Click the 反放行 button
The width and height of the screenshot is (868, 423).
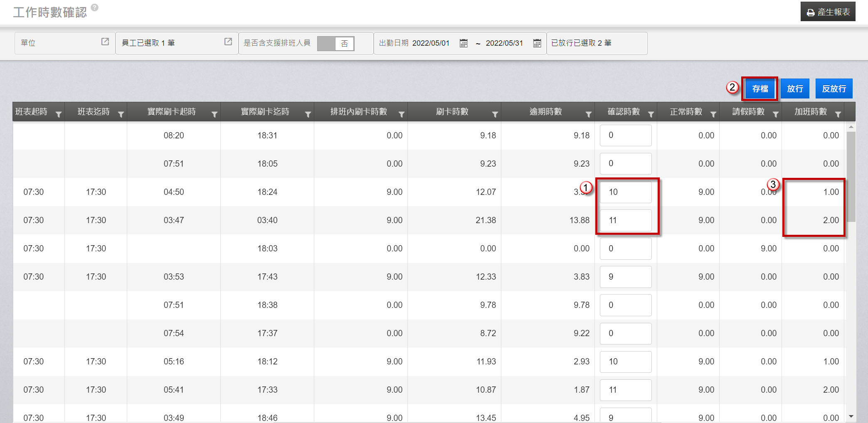point(834,89)
